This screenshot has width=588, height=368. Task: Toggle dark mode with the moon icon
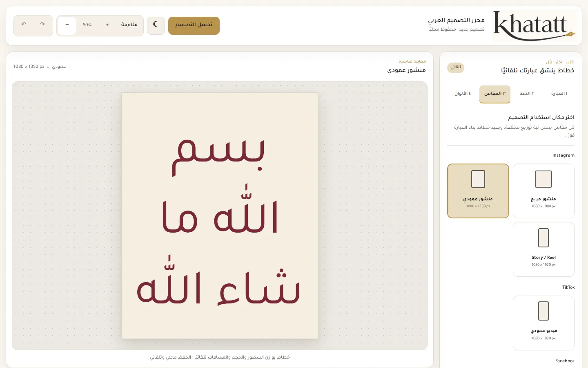tap(156, 25)
